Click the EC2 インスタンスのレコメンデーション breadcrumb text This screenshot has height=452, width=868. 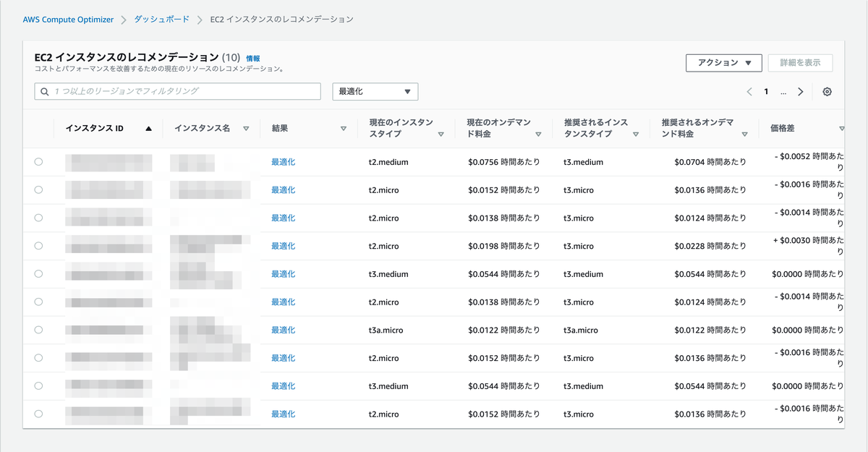(281, 20)
